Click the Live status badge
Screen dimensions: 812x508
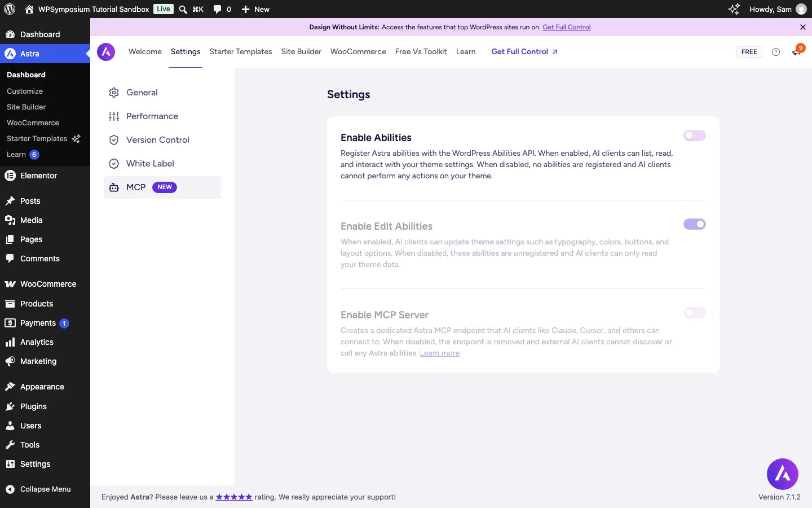[164, 9]
